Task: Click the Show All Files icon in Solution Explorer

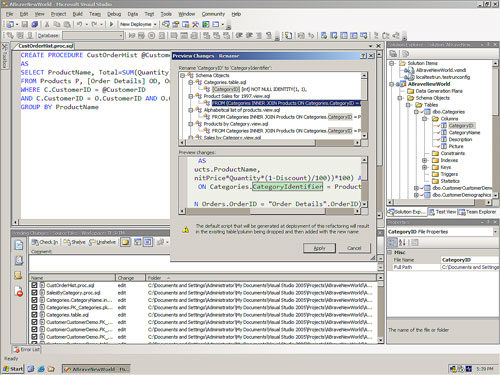Action: pyautogui.click(x=405, y=54)
